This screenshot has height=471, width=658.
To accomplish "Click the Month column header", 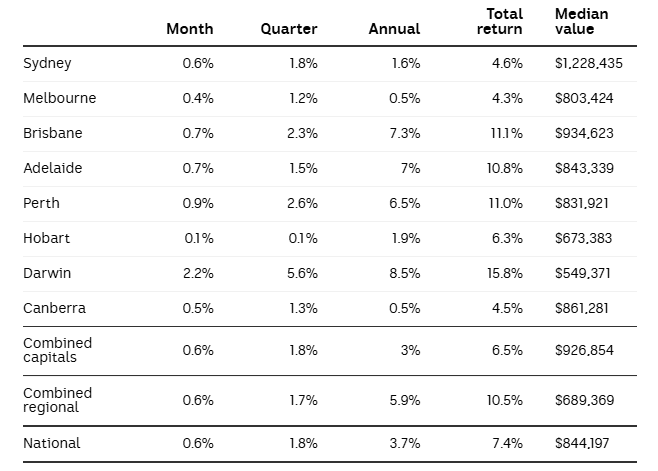I will click(x=189, y=29).
